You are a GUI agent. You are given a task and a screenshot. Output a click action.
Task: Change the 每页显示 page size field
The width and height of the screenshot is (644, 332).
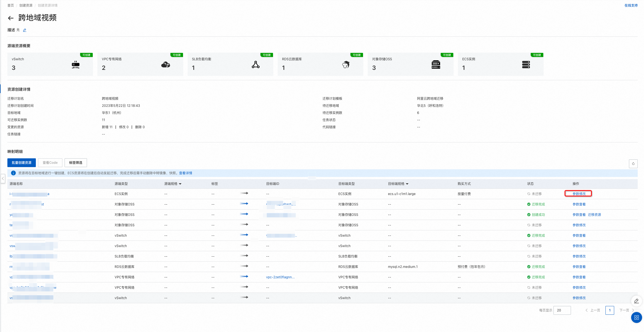[562, 310]
